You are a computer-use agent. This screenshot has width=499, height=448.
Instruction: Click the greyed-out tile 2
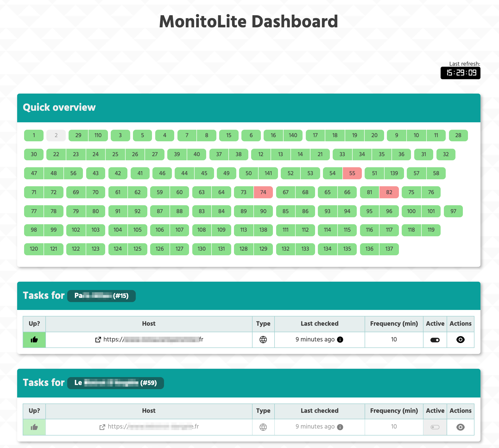56,135
